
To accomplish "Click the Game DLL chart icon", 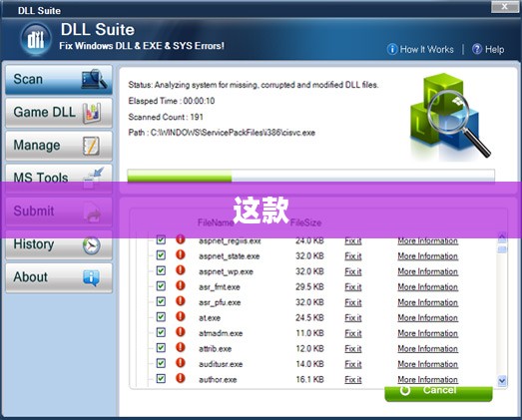I will (92, 113).
